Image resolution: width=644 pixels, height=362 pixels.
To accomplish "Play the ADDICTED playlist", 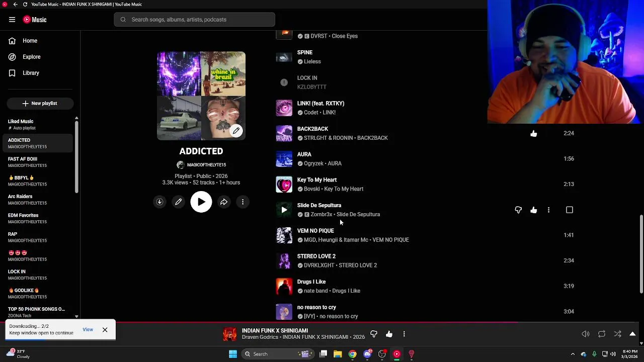I will coord(201,202).
